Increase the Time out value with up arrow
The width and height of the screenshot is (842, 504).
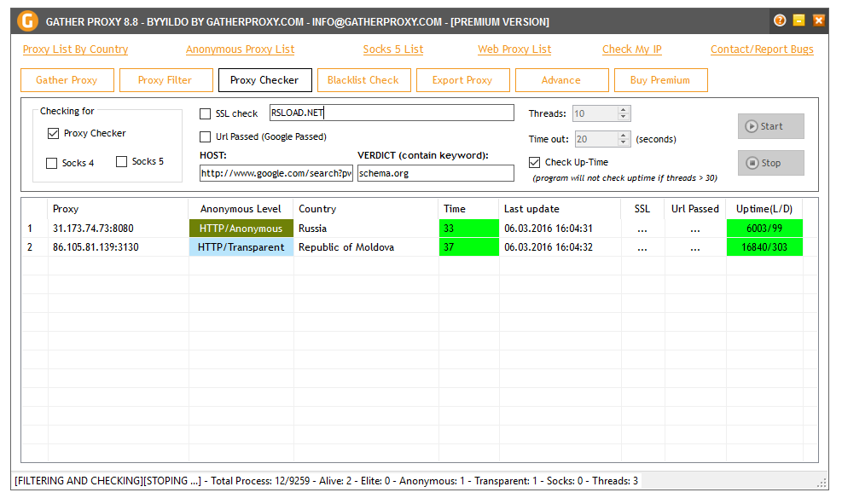[x=623, y=136]
